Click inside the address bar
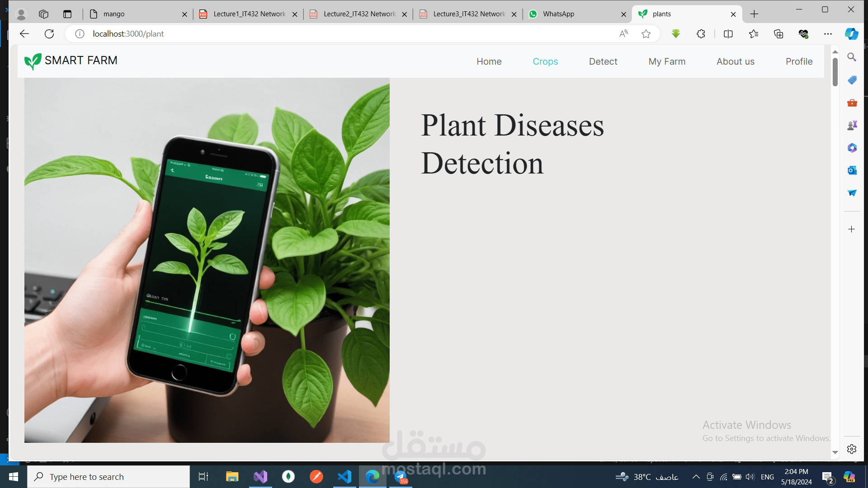The width and height of the screenshot is (868, 488). point(271,33)
